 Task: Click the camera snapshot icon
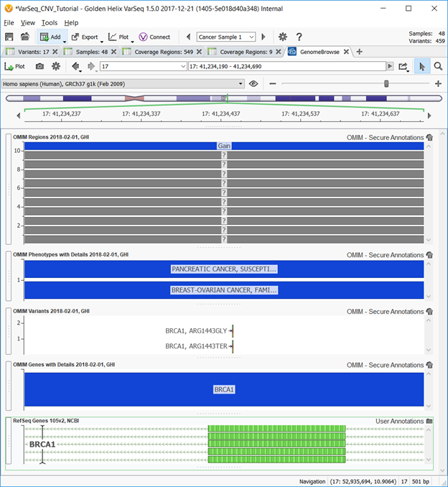tap(39, 66)
